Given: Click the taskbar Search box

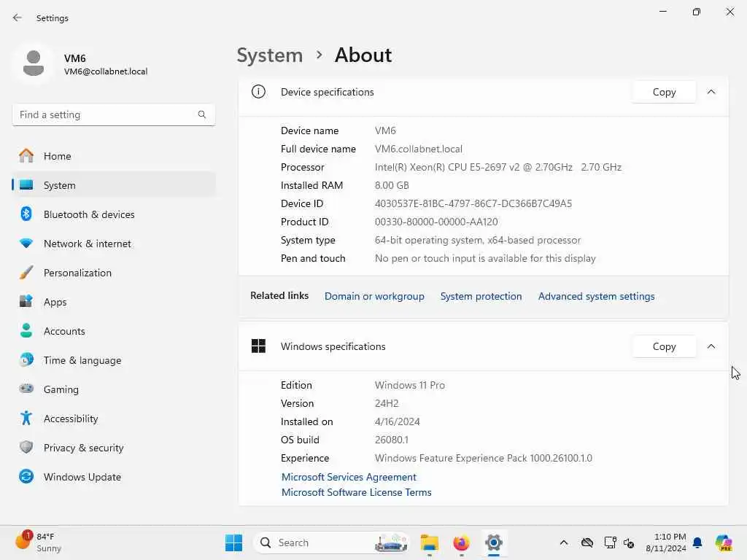Looking at the screenshot, I should (x=332, y=542).
